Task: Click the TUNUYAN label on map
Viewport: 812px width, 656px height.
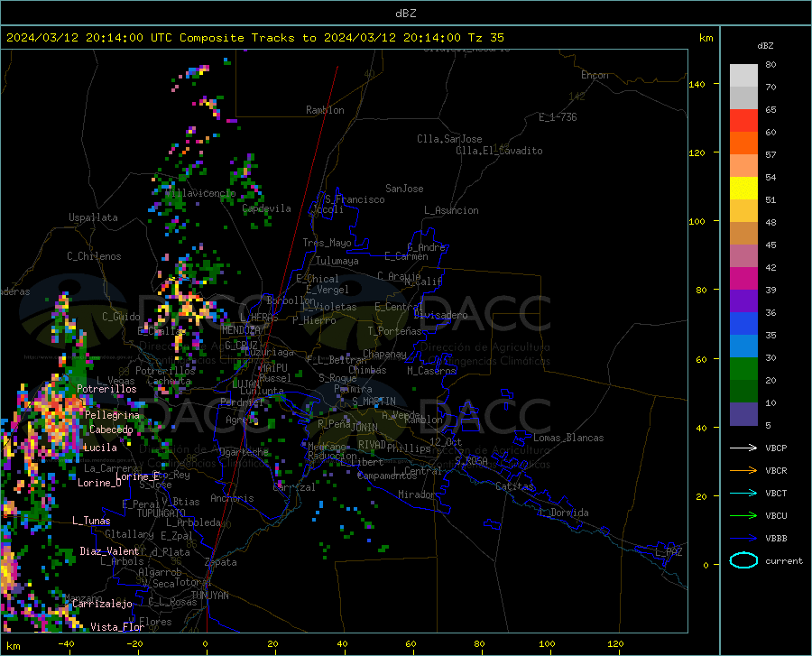Action: tap(209, 596)
